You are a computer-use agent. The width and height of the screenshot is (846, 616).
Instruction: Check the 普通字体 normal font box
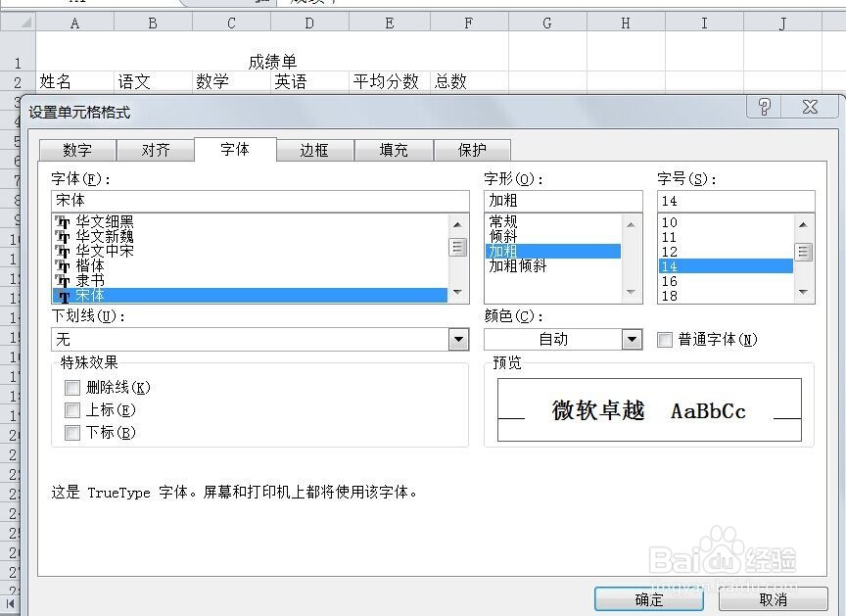point(665,340)
